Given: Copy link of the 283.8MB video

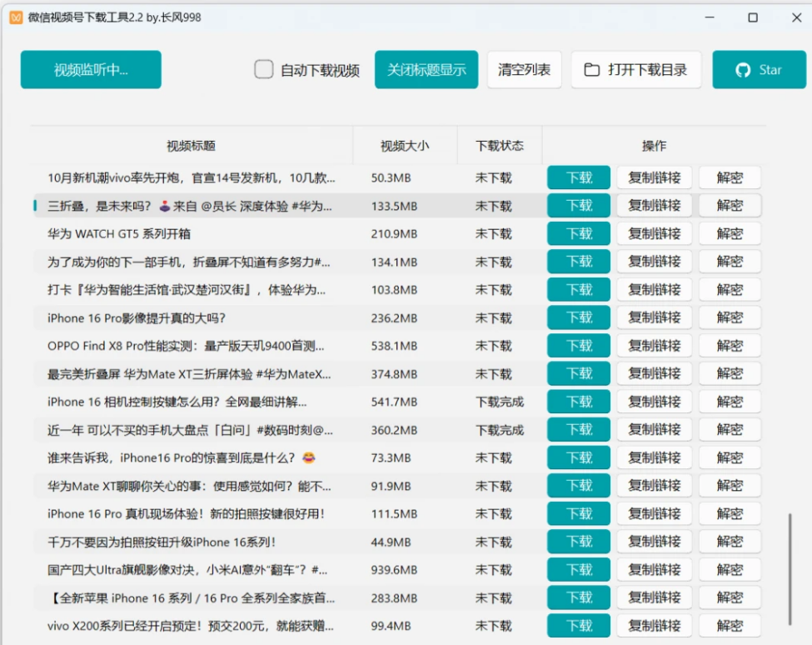Looking at the screenshot, I should click(x=654, y=597).
